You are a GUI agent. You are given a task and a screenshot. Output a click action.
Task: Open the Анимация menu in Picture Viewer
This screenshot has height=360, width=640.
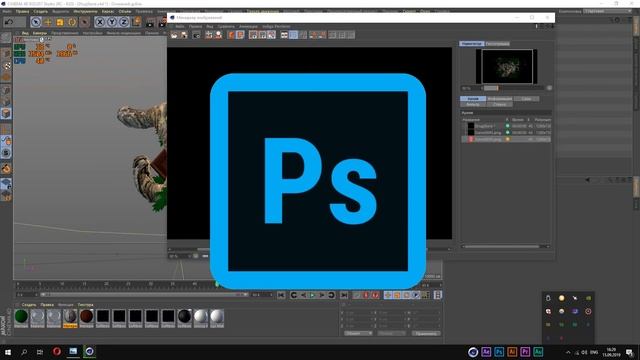[248, 27]
